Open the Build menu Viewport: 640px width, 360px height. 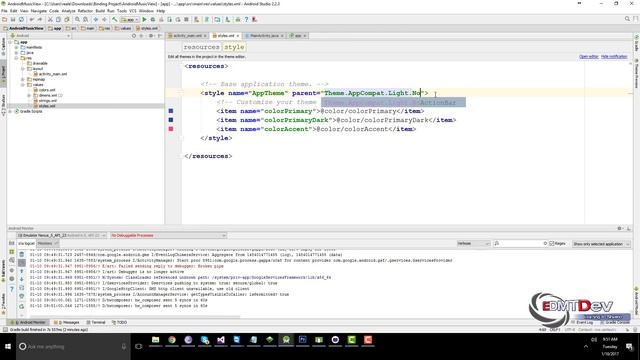pyautogui.click(x=100, y=11)
